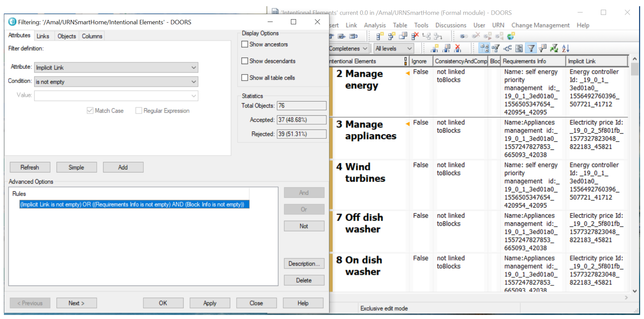Tick Show all table cells
The width and height of the screenshot is (644, 319).
coord(245,78)
